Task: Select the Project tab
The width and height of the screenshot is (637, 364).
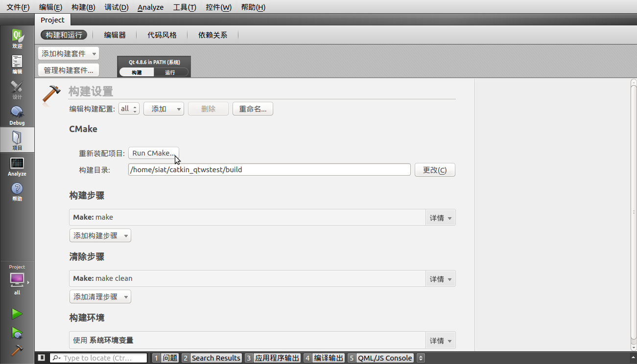Action: pos(52,20)
